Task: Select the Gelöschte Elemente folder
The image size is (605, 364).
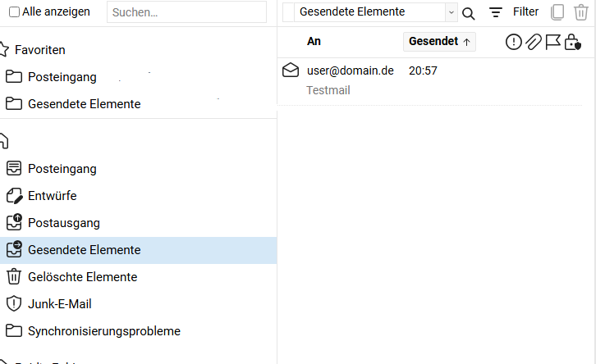Action: coord(82,277)
